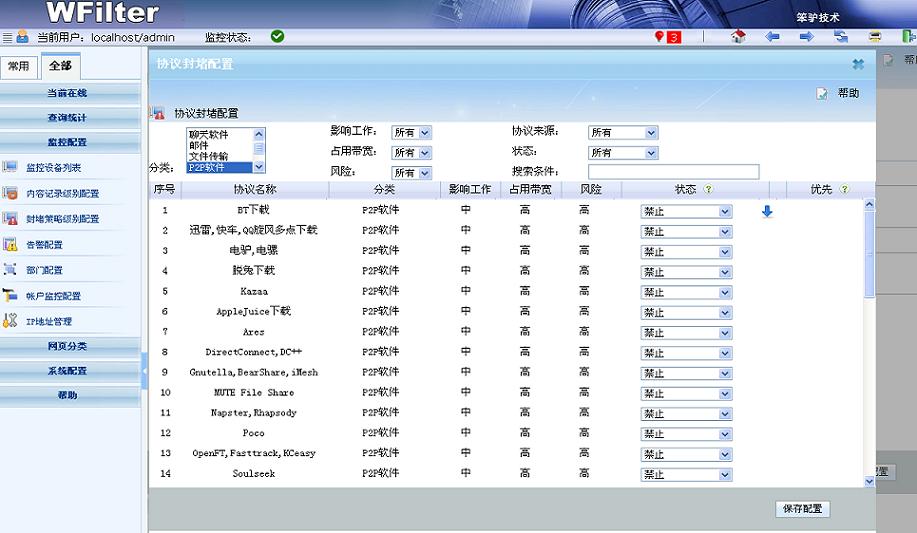Switch to the 常用 tab
Screen dimensions: 917x533
point(19,66)
